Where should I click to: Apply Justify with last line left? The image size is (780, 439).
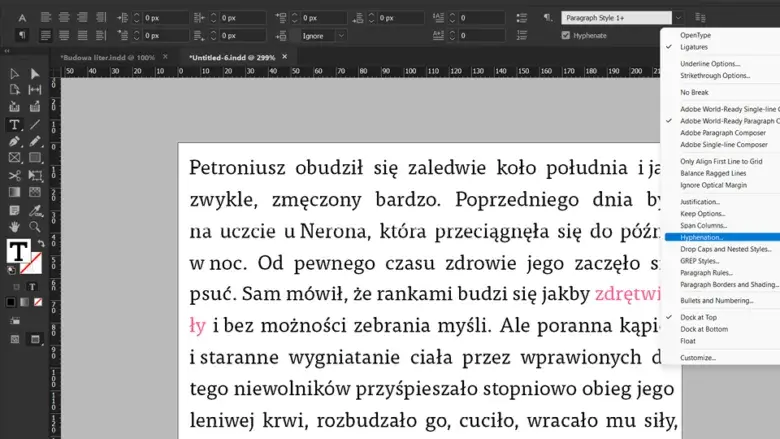(46, 35)
